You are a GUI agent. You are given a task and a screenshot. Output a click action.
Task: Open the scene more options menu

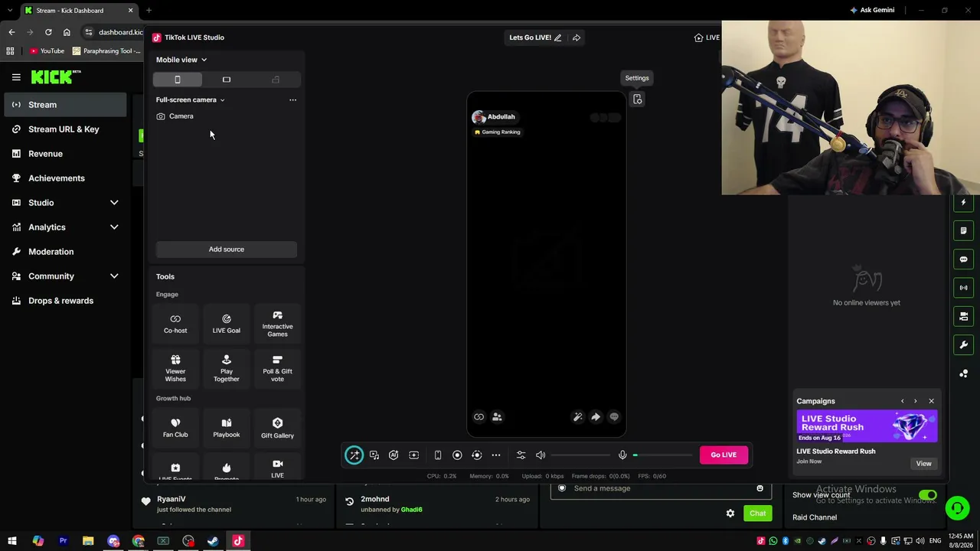click(292, 99)
